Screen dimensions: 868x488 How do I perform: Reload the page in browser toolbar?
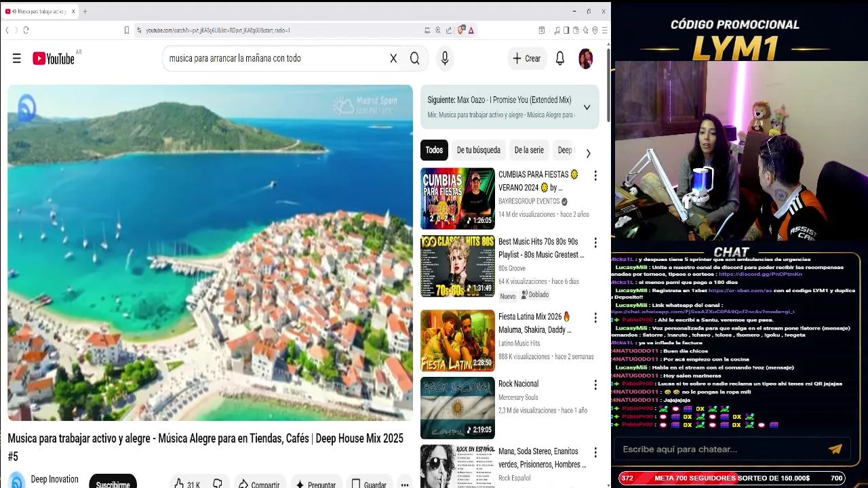coord(26,30)
